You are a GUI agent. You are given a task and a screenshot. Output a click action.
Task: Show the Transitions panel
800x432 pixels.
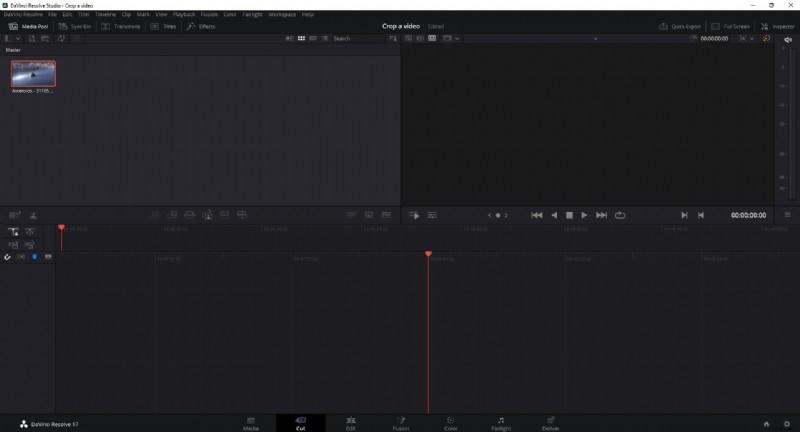click(x=120, y=26)
